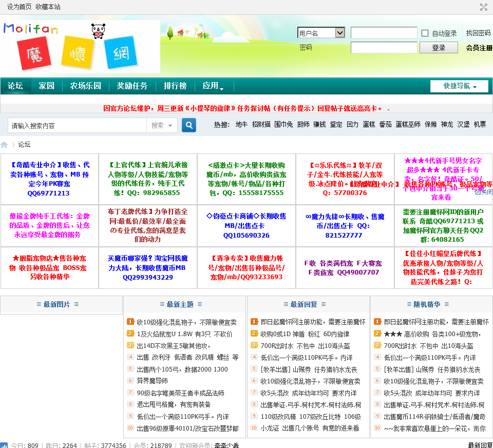Click rank 3 badge in 随机精华 list

coord(377,345)
